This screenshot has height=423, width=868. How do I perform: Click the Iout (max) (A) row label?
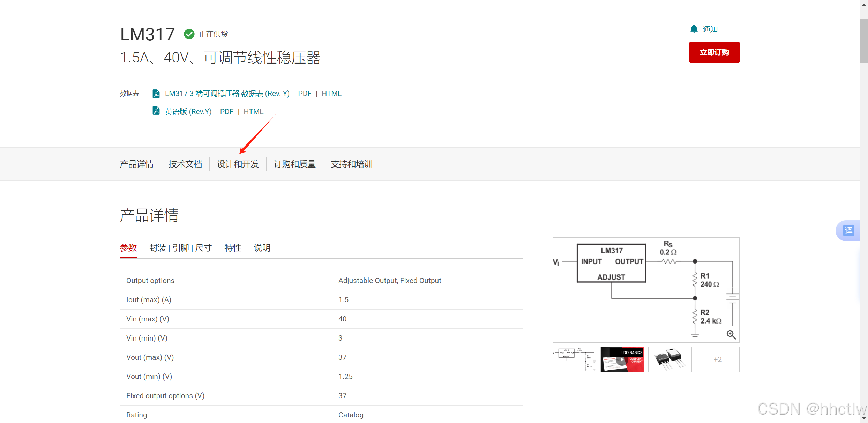[x=149, y=300]
